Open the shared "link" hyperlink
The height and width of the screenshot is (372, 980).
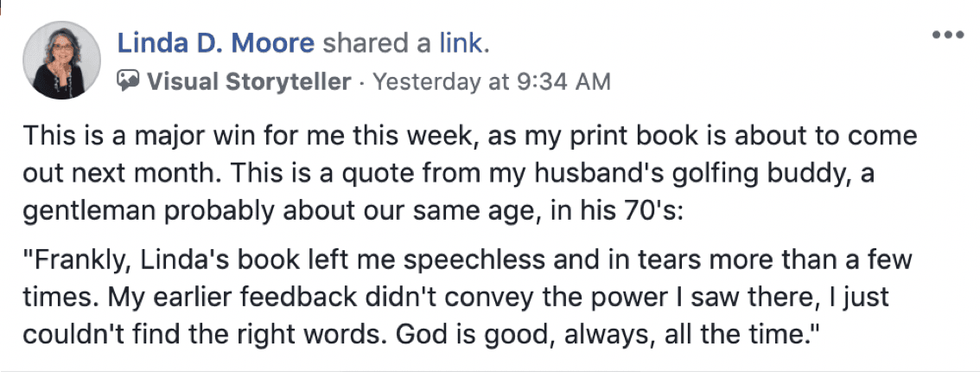pyautogui.click(x=461, y=44)
